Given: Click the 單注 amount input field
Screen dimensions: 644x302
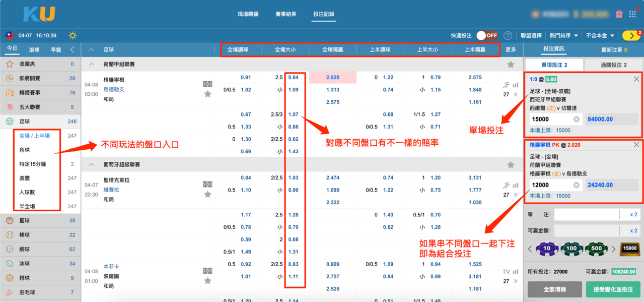Looking at the screenshot, I should [586, 214].
